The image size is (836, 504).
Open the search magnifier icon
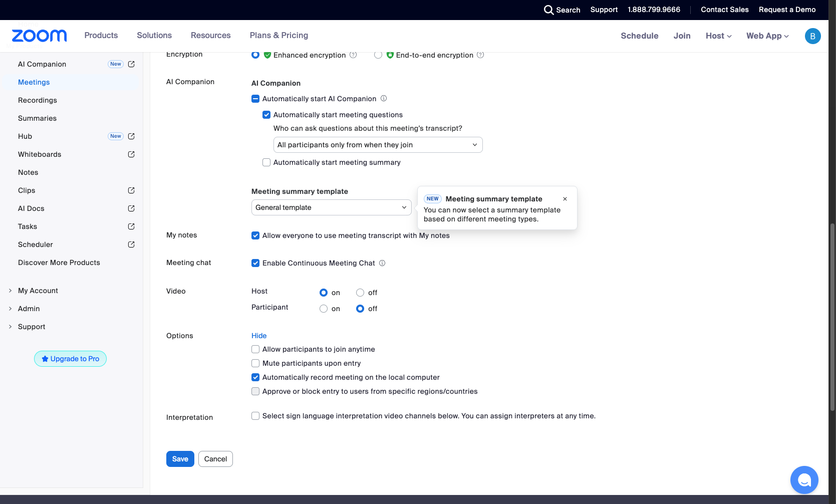pos(548,10)
